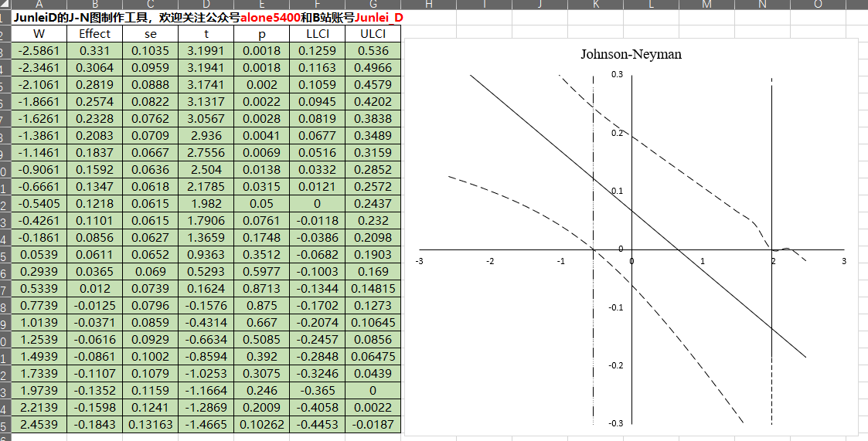The height and width of the screenshot is (441, 868).
Task: Select column K header
Action: pos(596,5)
